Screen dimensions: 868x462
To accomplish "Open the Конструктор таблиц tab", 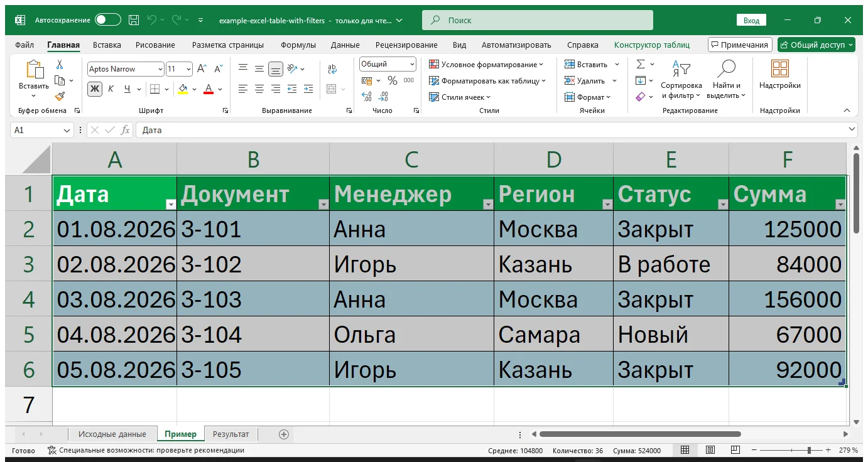I will [x=652, y=45].
